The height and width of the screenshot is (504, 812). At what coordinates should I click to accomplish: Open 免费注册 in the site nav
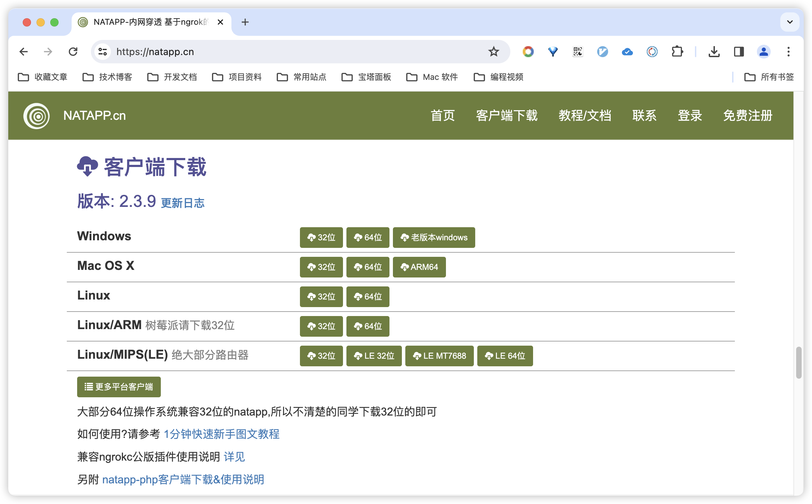[x=748, y=116]
